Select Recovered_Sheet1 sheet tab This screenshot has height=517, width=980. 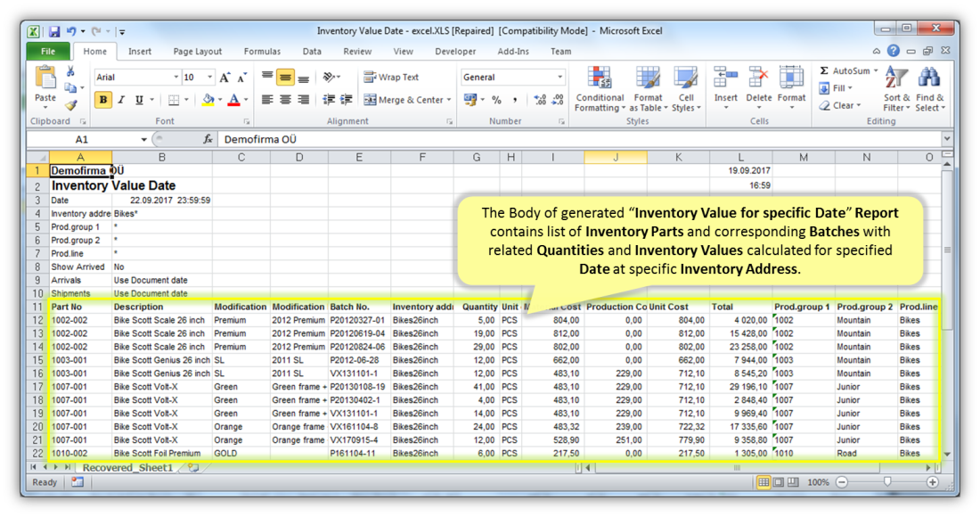tap(127, 468)
